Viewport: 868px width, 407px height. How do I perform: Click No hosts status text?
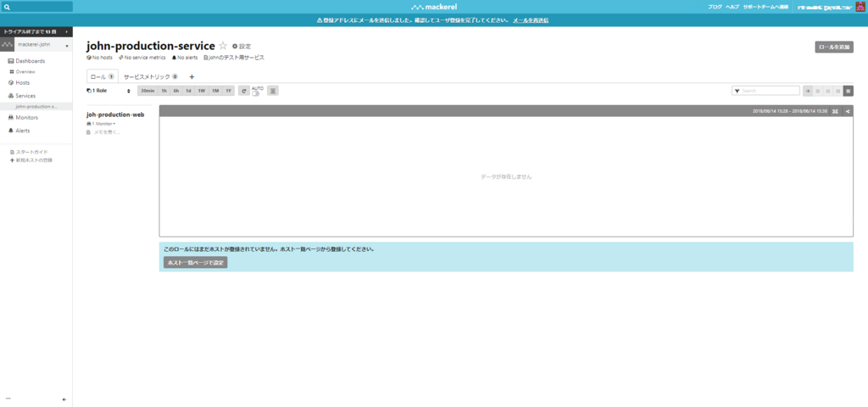click(100, 58)
